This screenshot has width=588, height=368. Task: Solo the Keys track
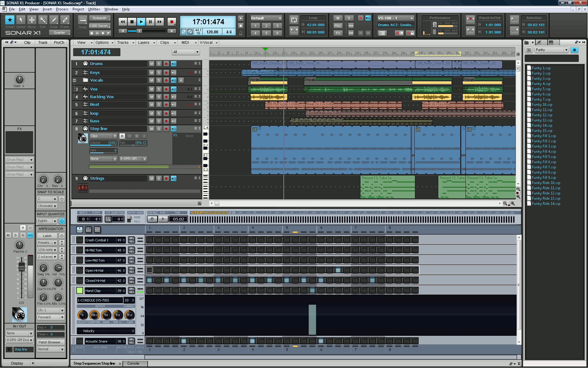(x=159, y=73)
